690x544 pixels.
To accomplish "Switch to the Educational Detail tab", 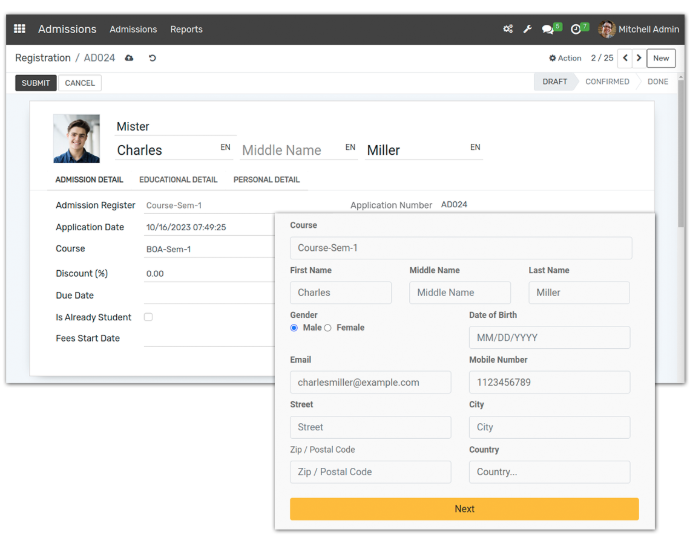I will click(x=178, y=180).
